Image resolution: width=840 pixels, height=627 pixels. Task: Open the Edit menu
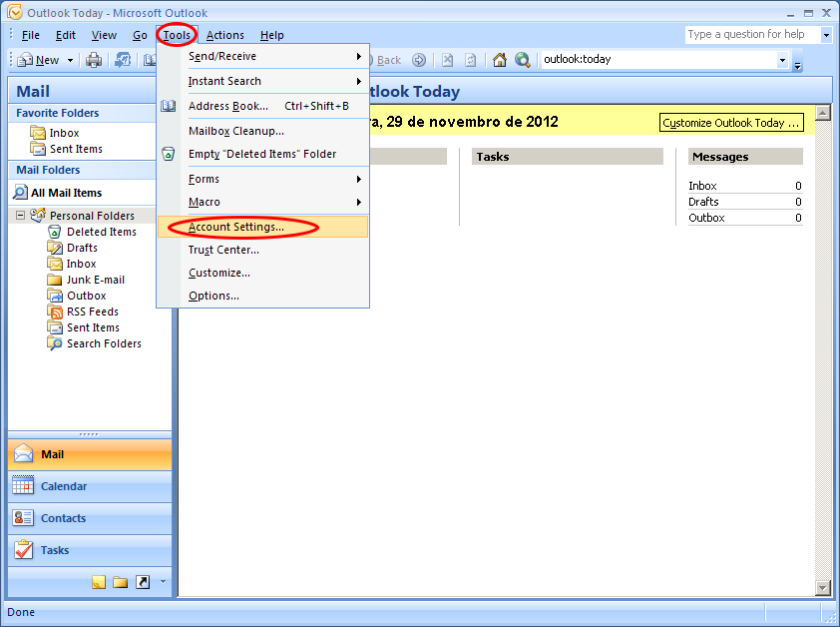(66, 35)
